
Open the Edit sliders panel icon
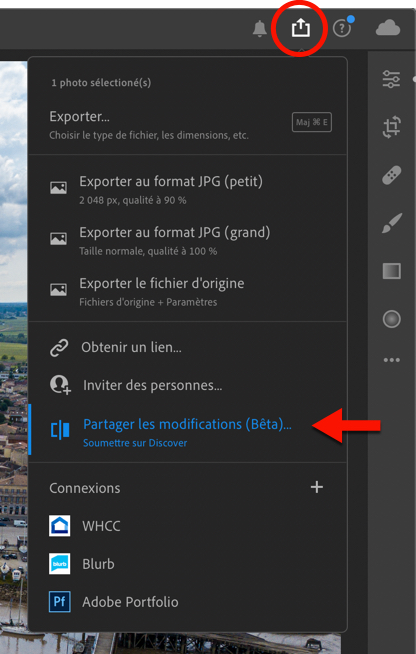tap(391, 79)
